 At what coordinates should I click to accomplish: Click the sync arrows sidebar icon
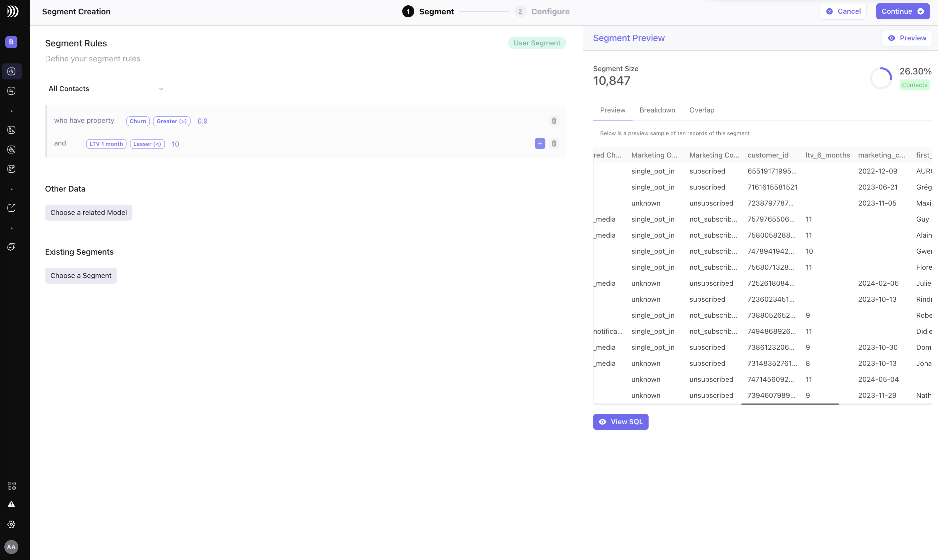pyautogui.click(x=11, y=91)
